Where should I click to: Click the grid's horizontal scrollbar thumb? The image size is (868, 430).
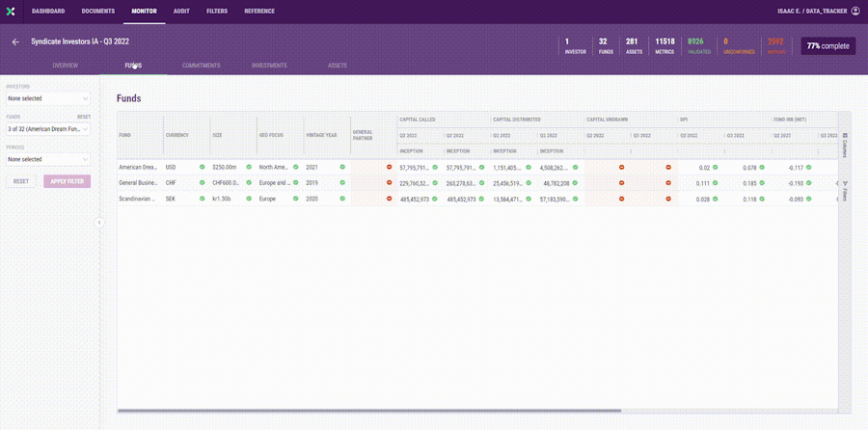pos(369,411)
